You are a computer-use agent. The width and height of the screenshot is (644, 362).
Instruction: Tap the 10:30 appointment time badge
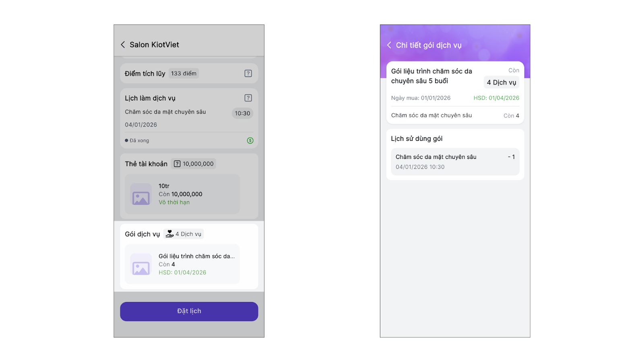pyautogui.click(x=242, y=113)
